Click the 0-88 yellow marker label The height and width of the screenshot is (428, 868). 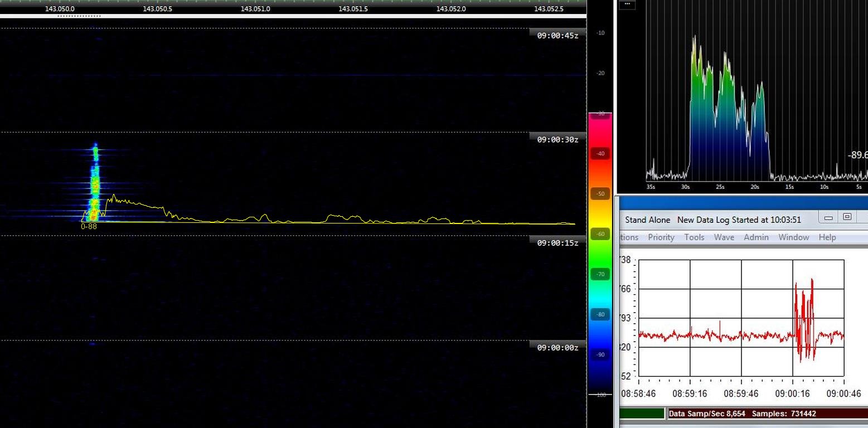tap(89, 226)
